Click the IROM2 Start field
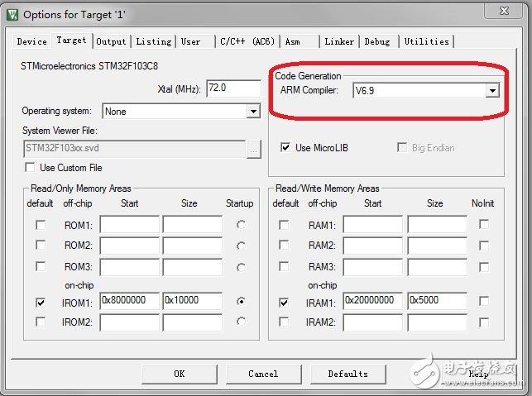 tap(129, 322)
